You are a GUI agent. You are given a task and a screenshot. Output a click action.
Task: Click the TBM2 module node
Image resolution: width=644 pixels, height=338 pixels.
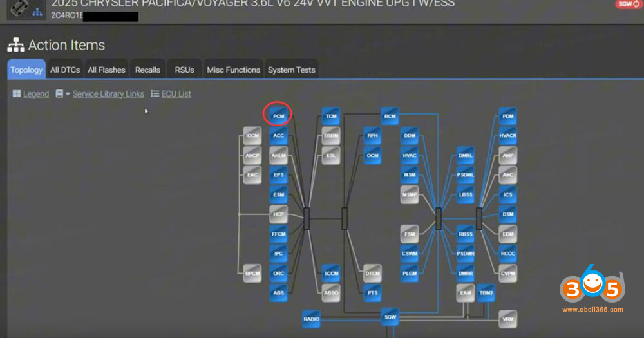pyautogui.click(x=486, y=293)
